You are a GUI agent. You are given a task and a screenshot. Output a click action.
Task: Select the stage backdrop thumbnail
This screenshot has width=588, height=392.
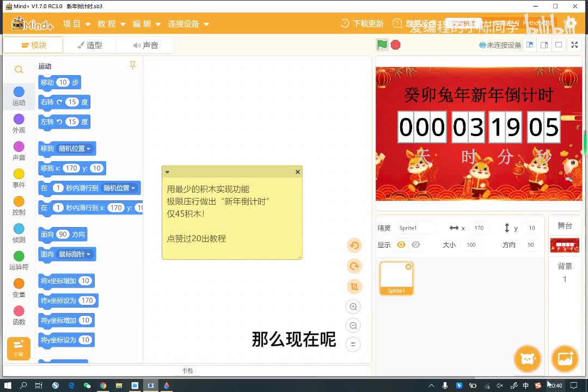[565, 246]
